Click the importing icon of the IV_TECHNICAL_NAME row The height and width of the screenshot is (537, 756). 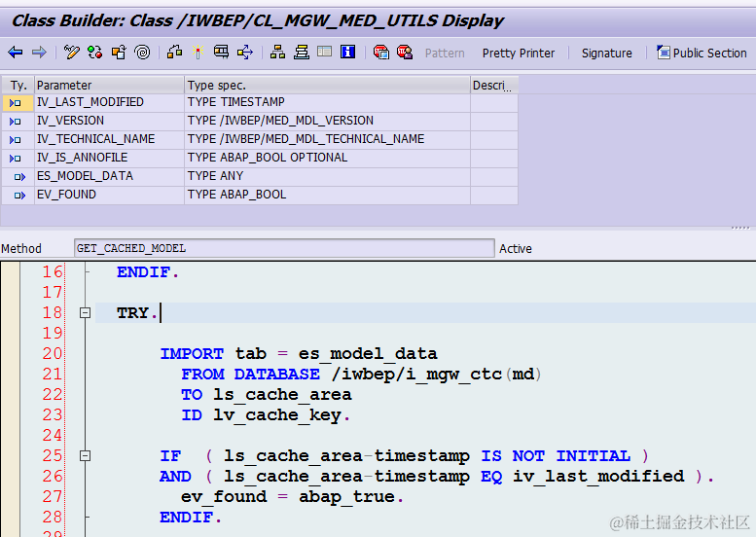(x=16, y=140)
